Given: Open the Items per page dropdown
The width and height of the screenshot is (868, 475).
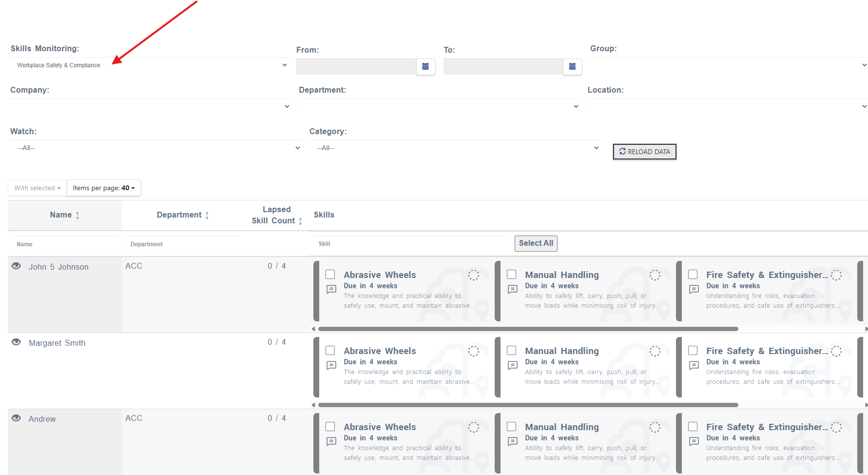Looking at the screenshot, I should (x=104, y=188).
